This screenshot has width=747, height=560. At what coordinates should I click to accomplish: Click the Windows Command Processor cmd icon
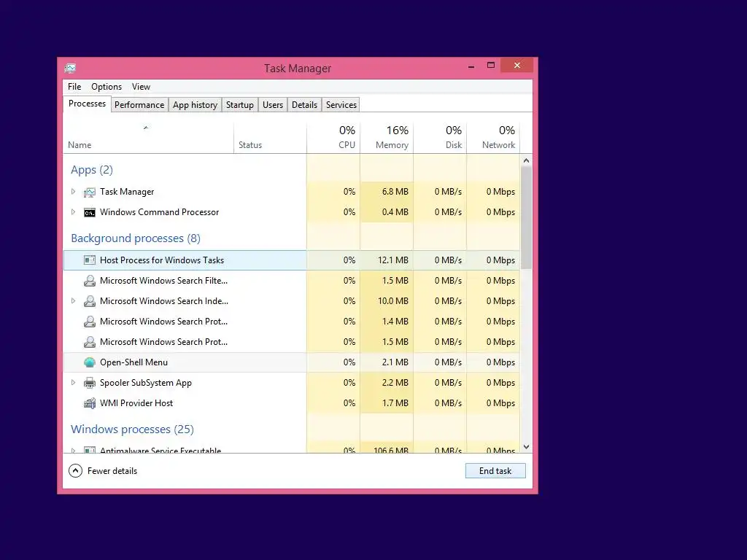coord(90,212)
